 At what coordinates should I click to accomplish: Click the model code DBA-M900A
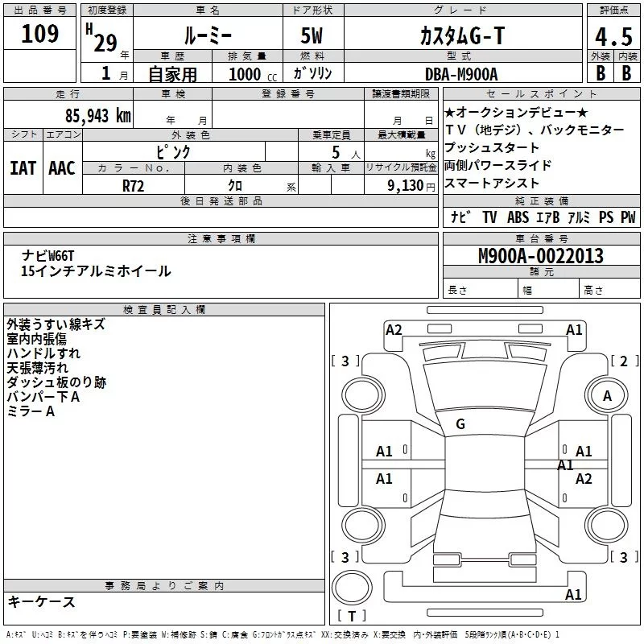(463, 74)
